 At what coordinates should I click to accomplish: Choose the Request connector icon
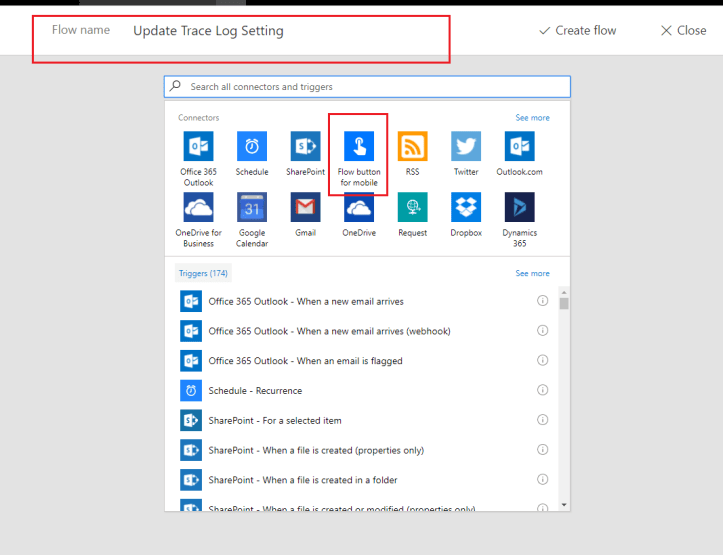[x=412, y=208]
